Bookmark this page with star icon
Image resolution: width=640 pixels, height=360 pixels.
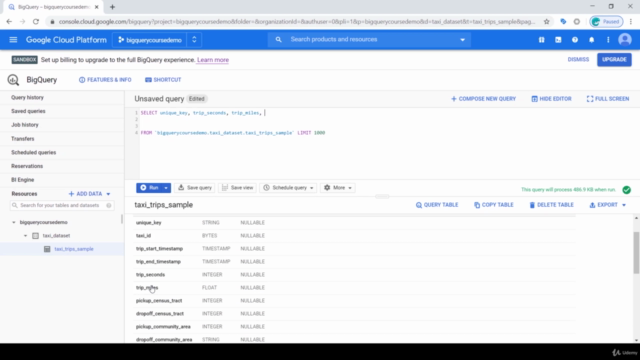pyautogui.click(x=547, y=22)
